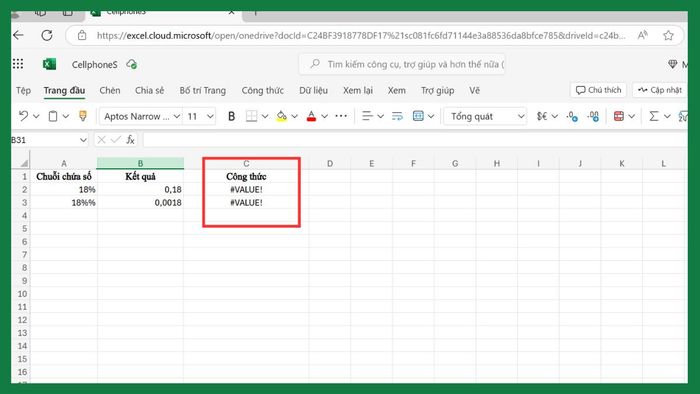Cancel formula entry with the X icon
The width and height of the screenshot is (700, 394).
click(101, 140)
